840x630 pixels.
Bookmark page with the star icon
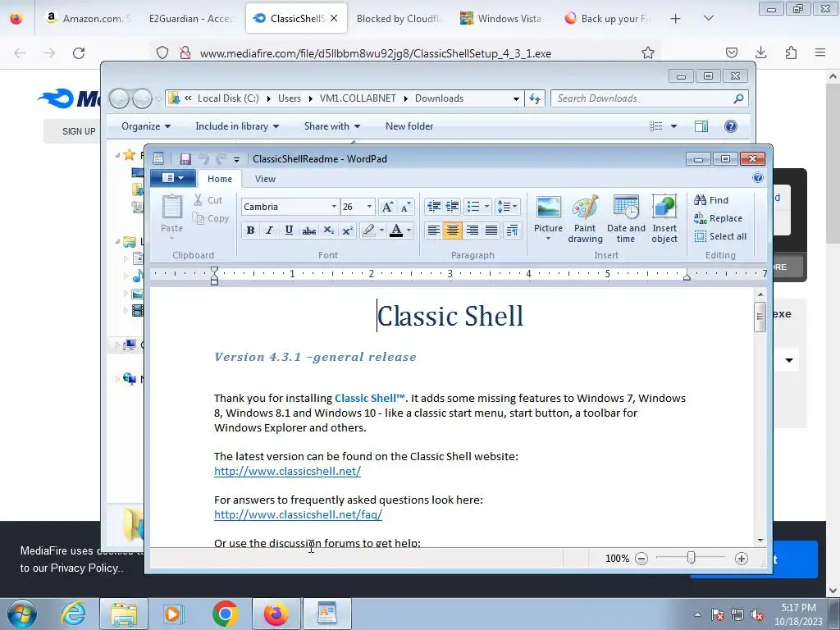click(x=648, y=52)
